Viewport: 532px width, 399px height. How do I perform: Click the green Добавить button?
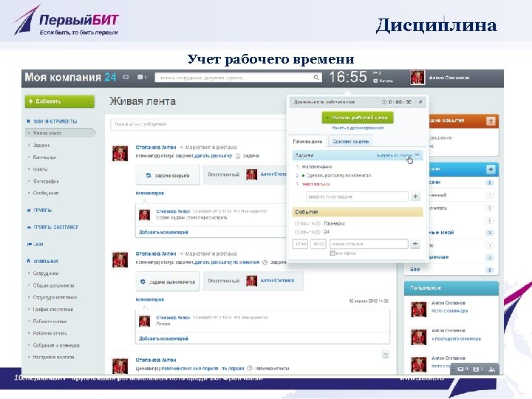pos(60,101)
